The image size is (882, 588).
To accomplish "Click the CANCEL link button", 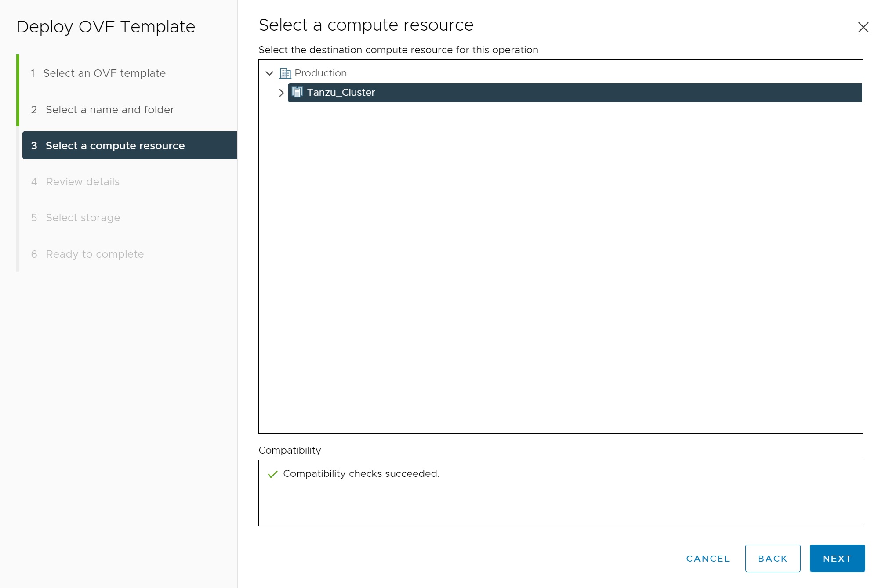I will point(708,559).
